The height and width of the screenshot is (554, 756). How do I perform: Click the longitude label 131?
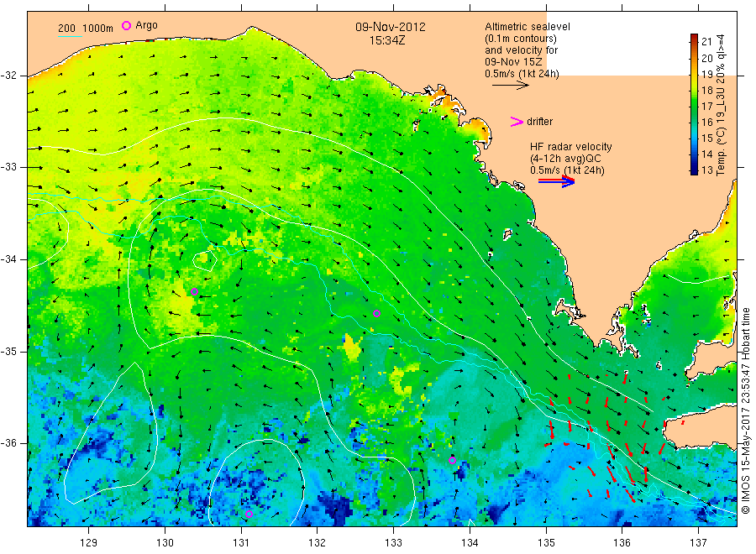click(x=241, y=543)
